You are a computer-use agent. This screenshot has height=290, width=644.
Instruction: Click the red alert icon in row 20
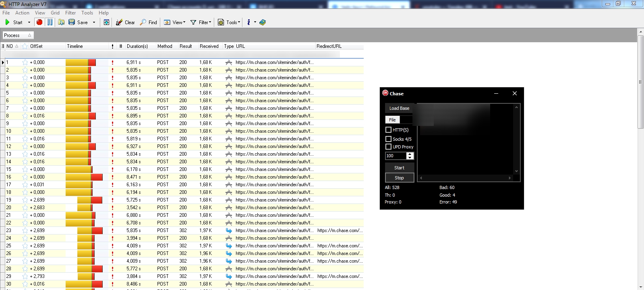112,208
